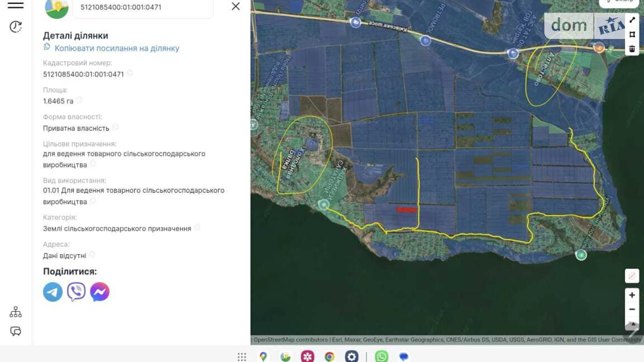Share parcel via Viber

coord(76,292)
